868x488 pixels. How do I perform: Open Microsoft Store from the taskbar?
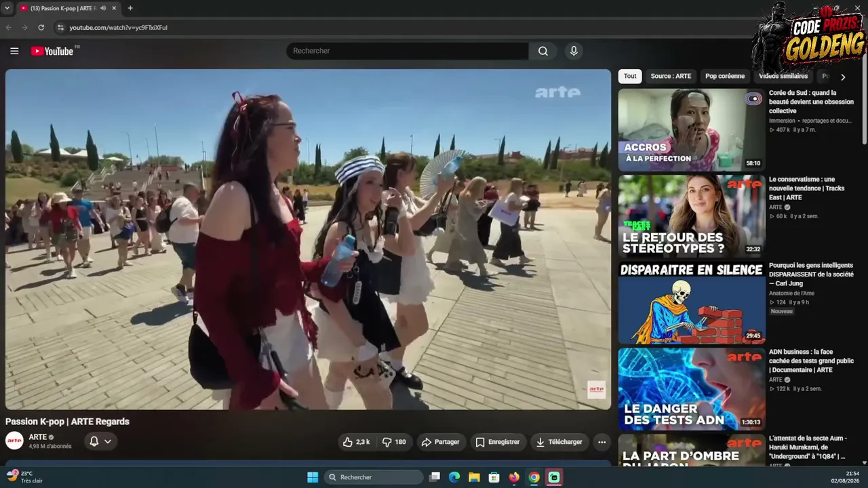click(494, 477)
